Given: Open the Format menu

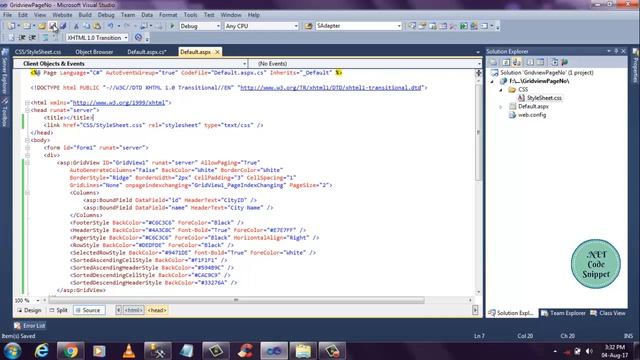Looking at the screenshot, I should point(168,15).
